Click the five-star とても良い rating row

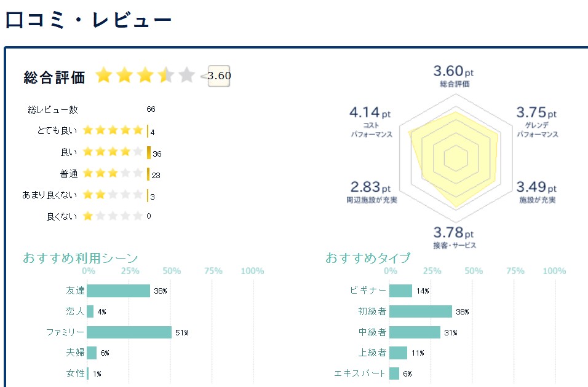click(x=113, y=130)
